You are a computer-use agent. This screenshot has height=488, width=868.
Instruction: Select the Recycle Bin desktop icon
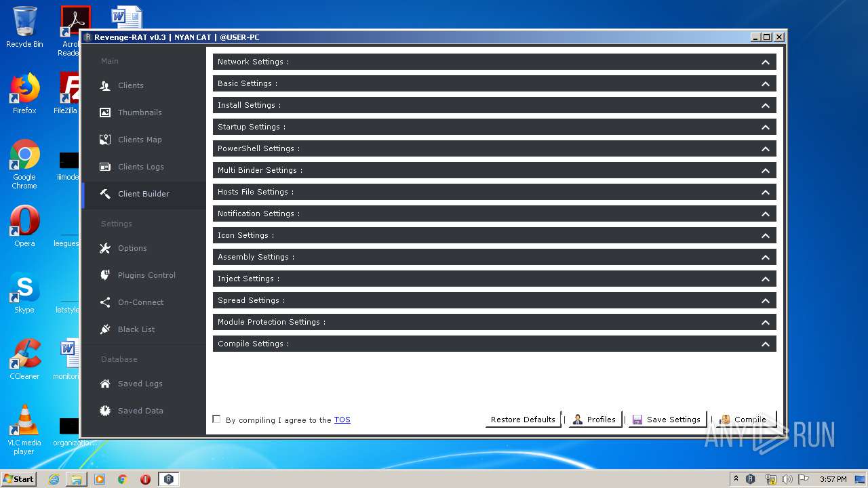(24, 27)
